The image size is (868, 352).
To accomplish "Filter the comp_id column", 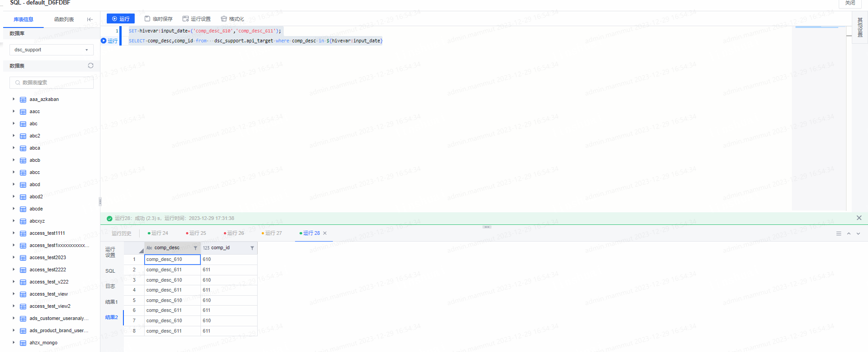I will tap(252, 248).
